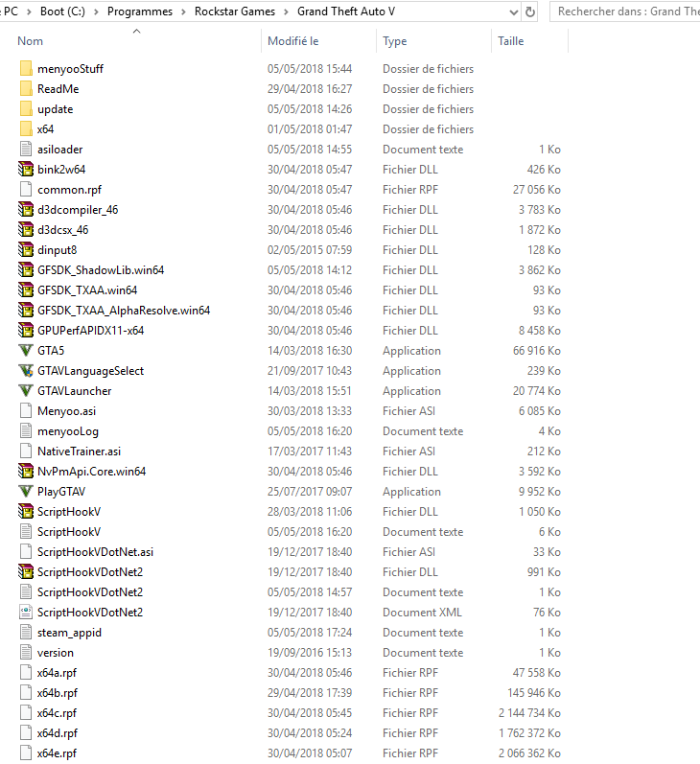This screenshot has height=764, width=700.
Task: Click the date 19/09/2016 15:13
Action: [310, 653]
